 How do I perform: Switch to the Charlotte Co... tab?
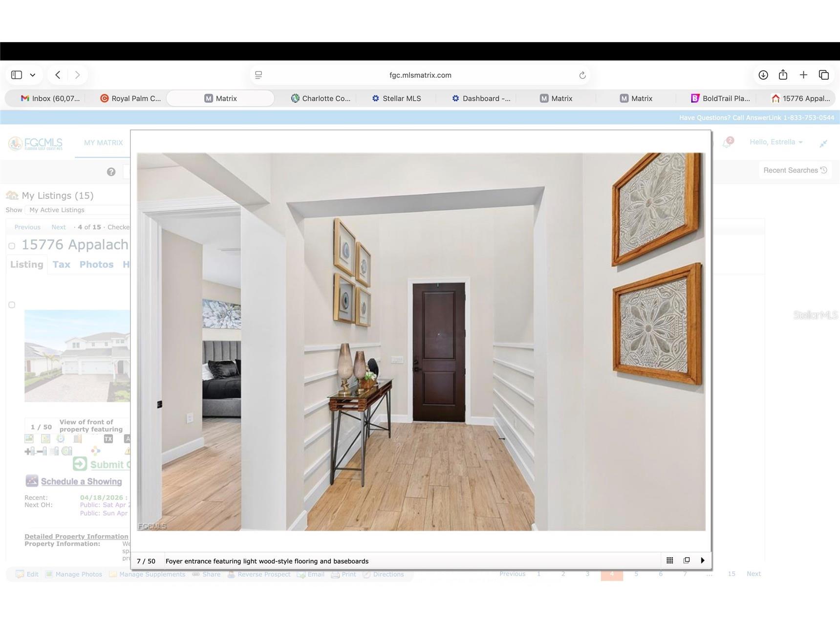coord(321,98)
